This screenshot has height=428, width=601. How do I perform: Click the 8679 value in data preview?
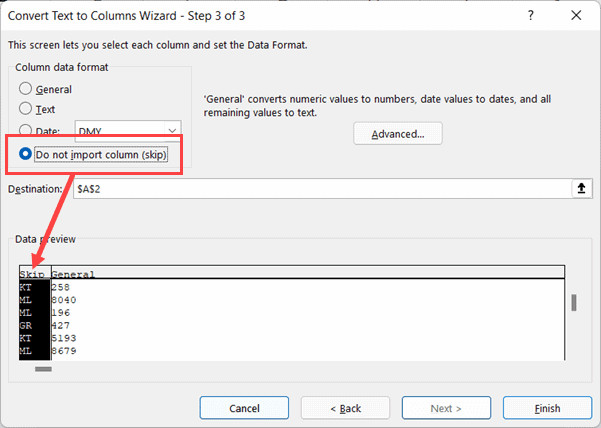coord(64,351)
